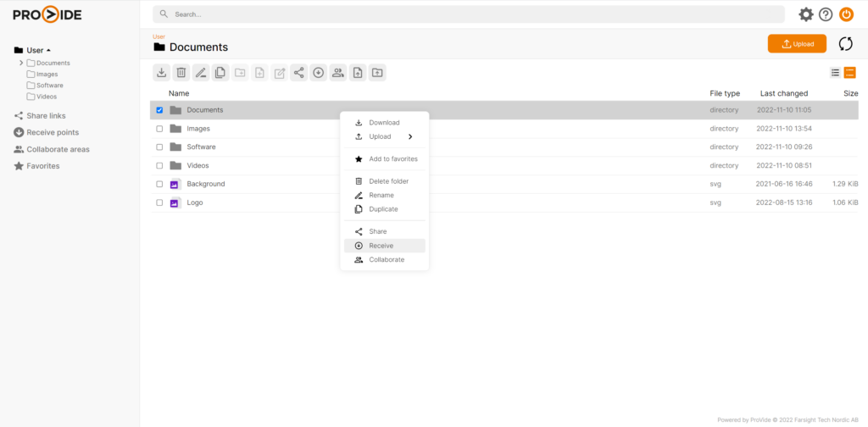Screen dimensions: 868x427
Task: Click the upload folder toolbar icon
Action: (x=377, y=73)
